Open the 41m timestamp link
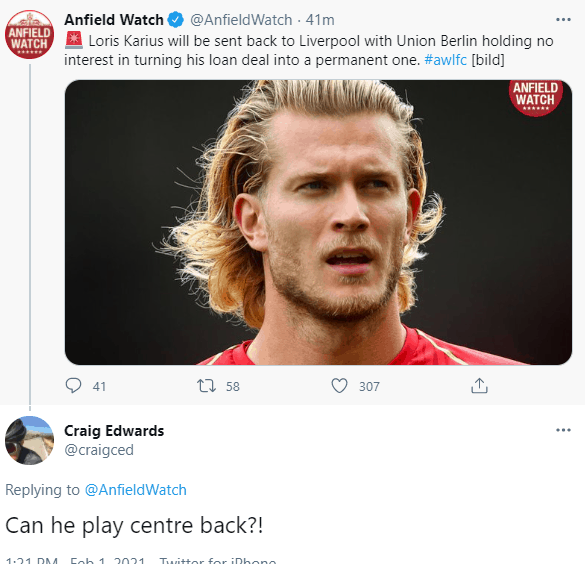This screenshot has width=585, height=564. pyautogui.click(x=320, y=20)
